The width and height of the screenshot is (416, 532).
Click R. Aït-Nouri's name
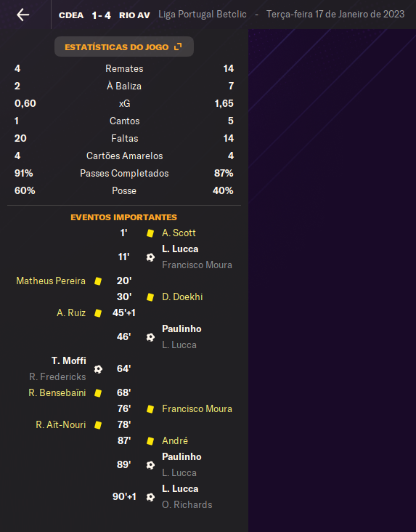pos(61,424)
